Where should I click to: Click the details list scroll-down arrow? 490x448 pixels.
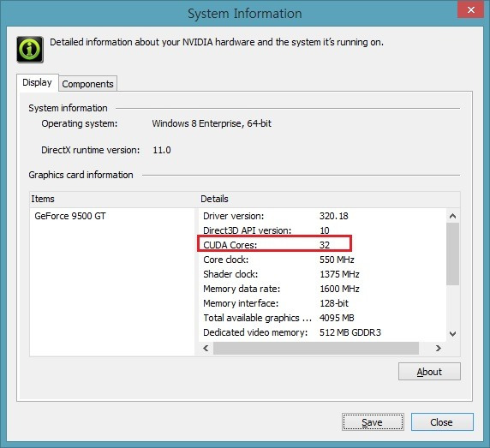[452, 334]
